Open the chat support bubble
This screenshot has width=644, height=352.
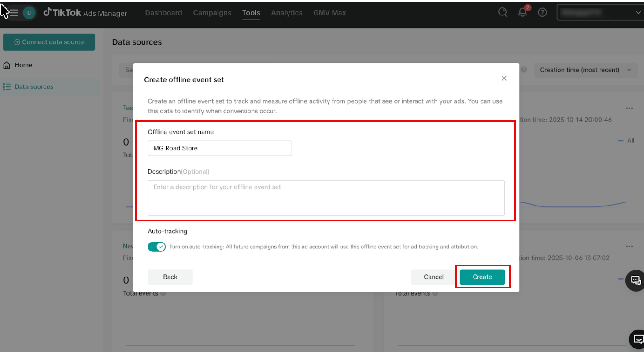tap(635, 280)
